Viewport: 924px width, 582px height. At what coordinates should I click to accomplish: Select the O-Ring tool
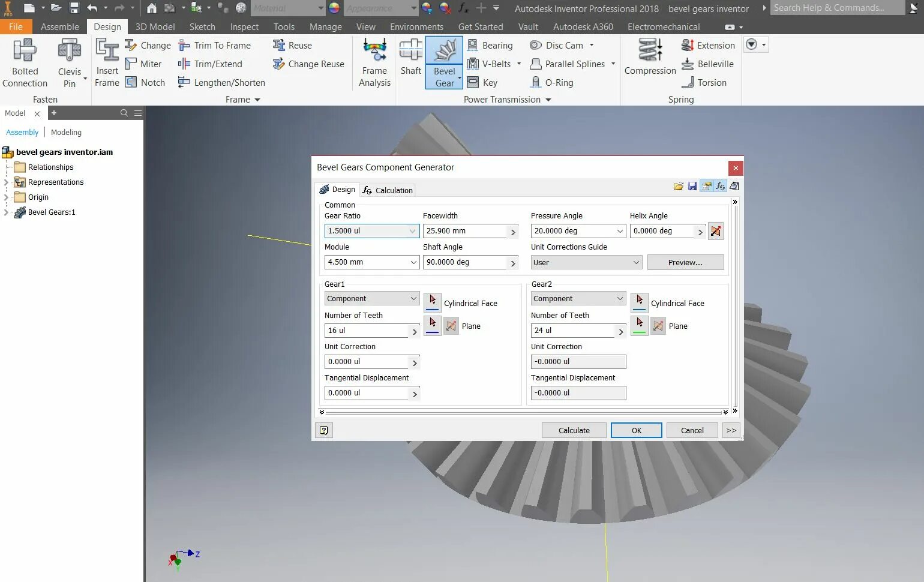click(551, 82)
